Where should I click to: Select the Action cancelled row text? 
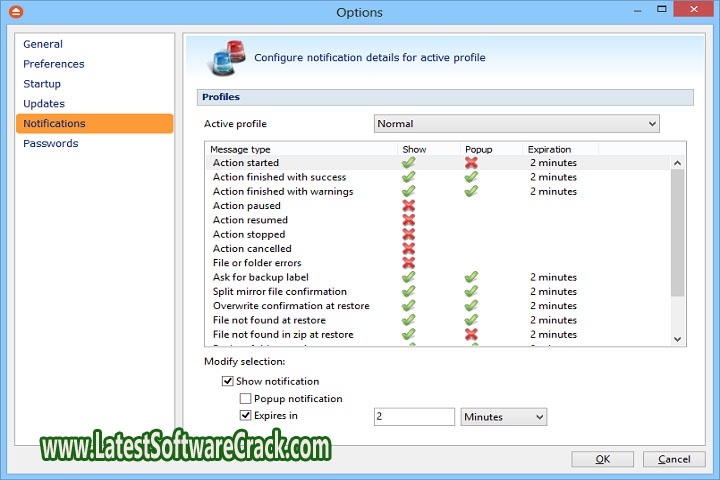click(252, 248)
